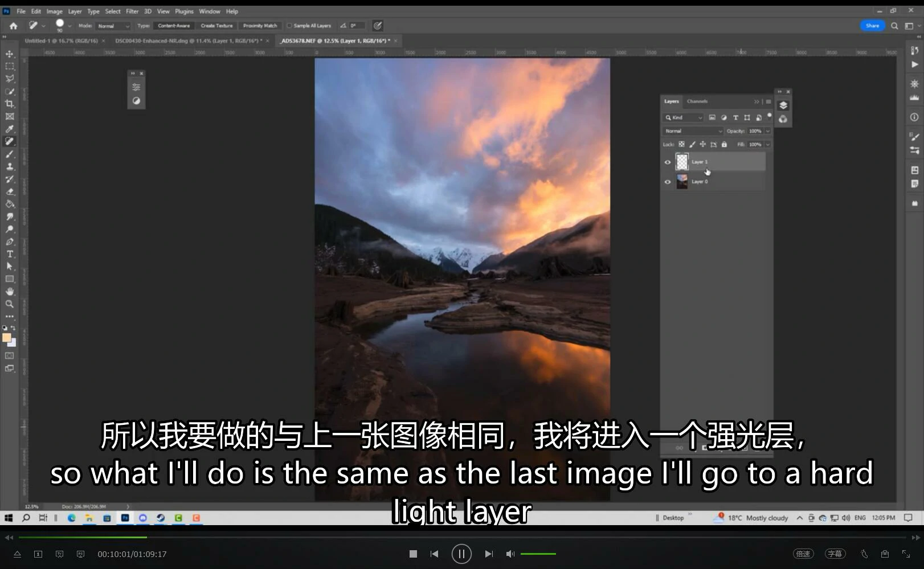Select the Rectangle shape tool
The image size is (924, 569).
[x=10, y=279]
